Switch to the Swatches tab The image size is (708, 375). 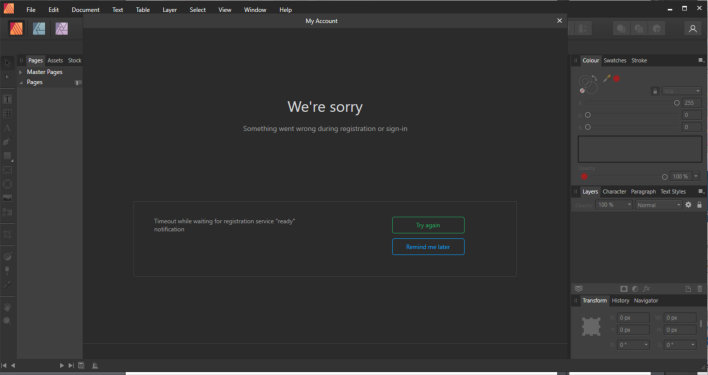pyautogui.click(x=615, y=60)
